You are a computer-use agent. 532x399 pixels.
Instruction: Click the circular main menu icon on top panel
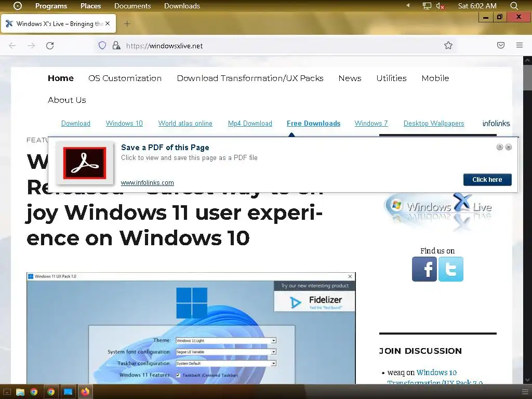coord(18,6)
